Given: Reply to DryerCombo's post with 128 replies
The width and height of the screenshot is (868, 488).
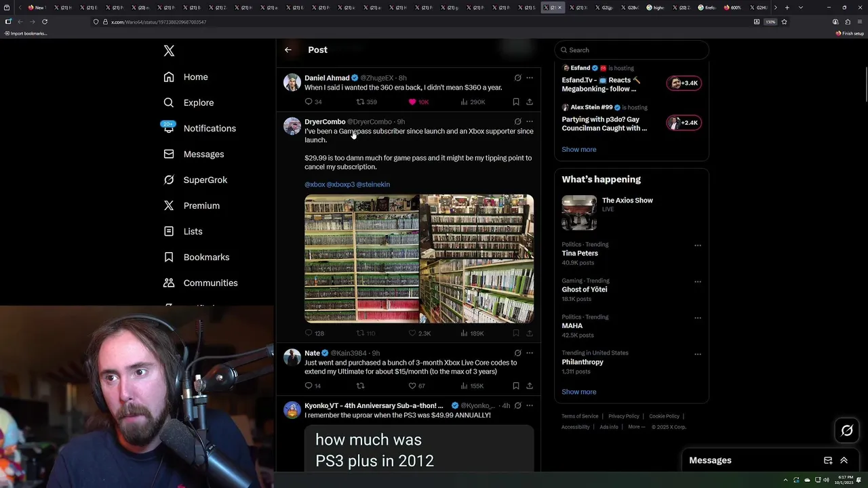Looking at the screenshot, I should tap(314, 333).
